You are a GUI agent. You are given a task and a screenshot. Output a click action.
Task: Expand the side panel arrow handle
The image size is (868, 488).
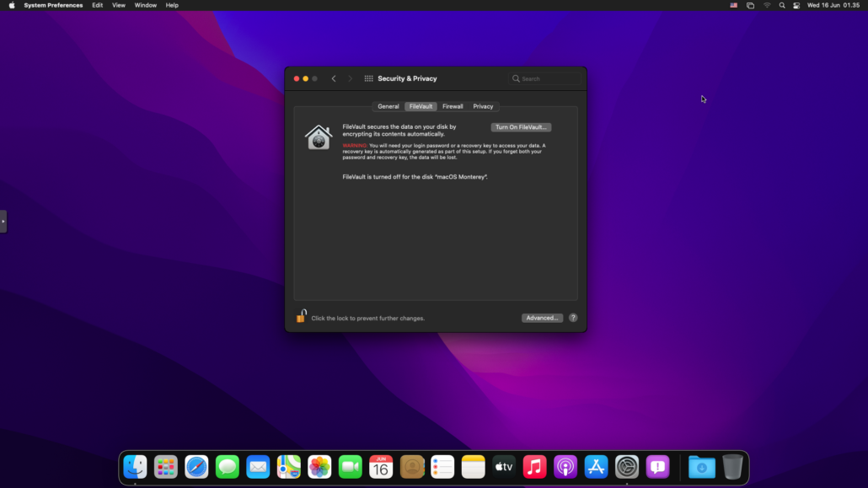[x=3, y=222]
